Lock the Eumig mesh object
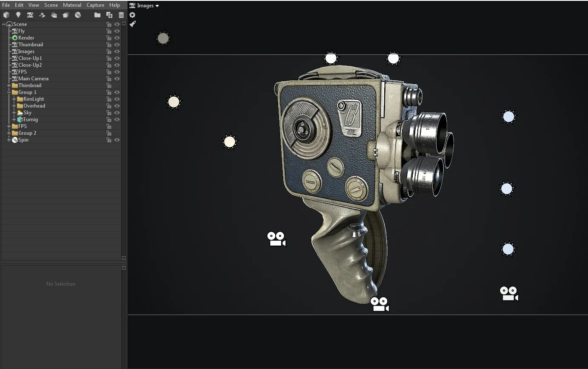Viewport: 588px width, 369px height. (109, 119)
